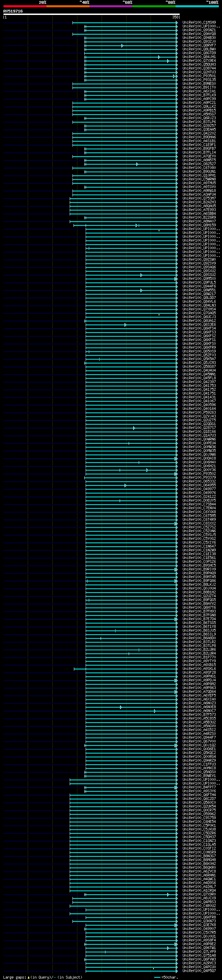Select hit label UniRef100_Q9LLK2
The height and width of the screenshot is (980, 222).
[x=199, y=106]
